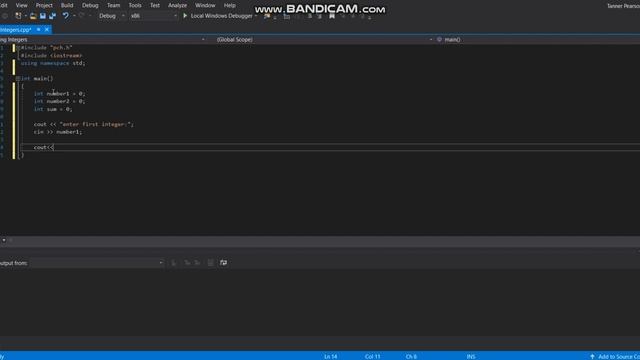Click the New Project toolbar icon
This screenshot has width=640, height=360.
[18, 16]
